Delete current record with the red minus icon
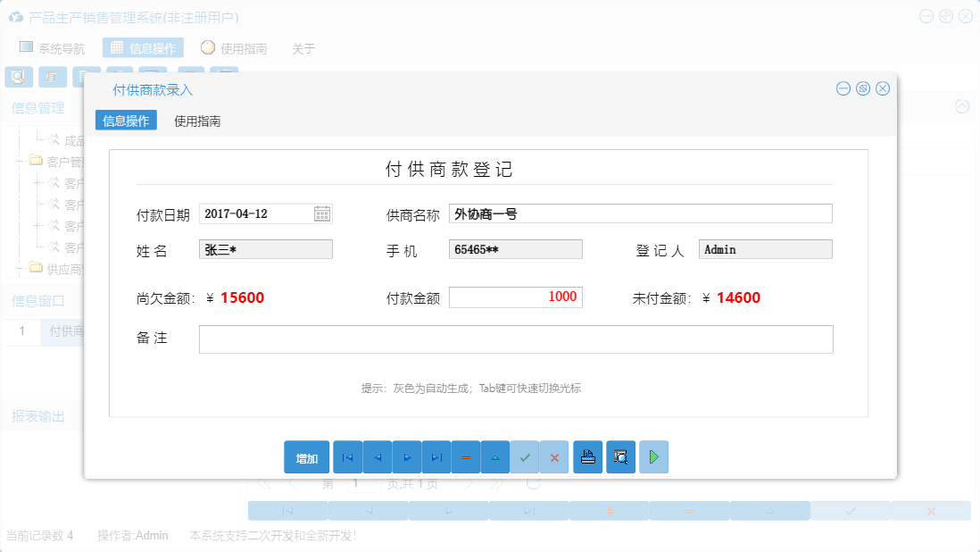This screenshot has width=980, height=552. [466, 456]
